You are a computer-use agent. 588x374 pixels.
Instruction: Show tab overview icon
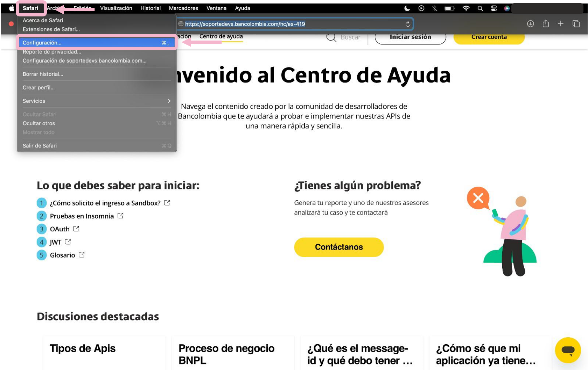point(576,23)
